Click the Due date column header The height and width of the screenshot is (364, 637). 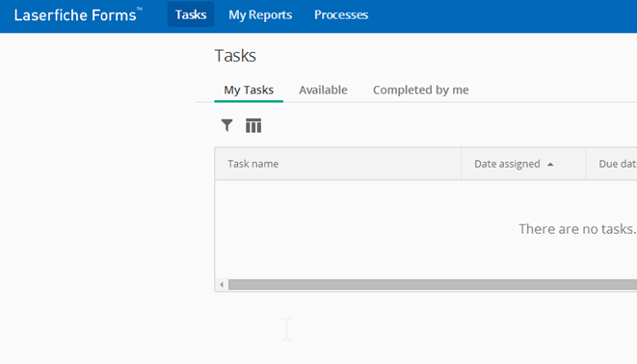click(612, 164)
